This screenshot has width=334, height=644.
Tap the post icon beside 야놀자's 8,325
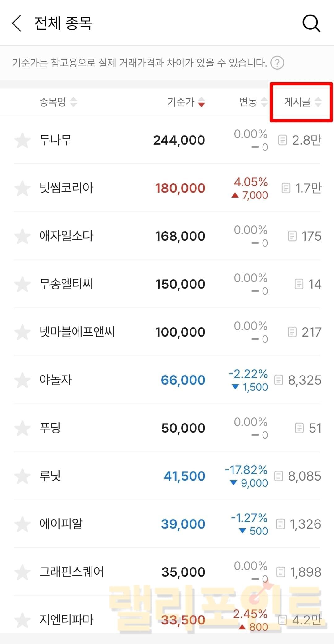(279, 380)
